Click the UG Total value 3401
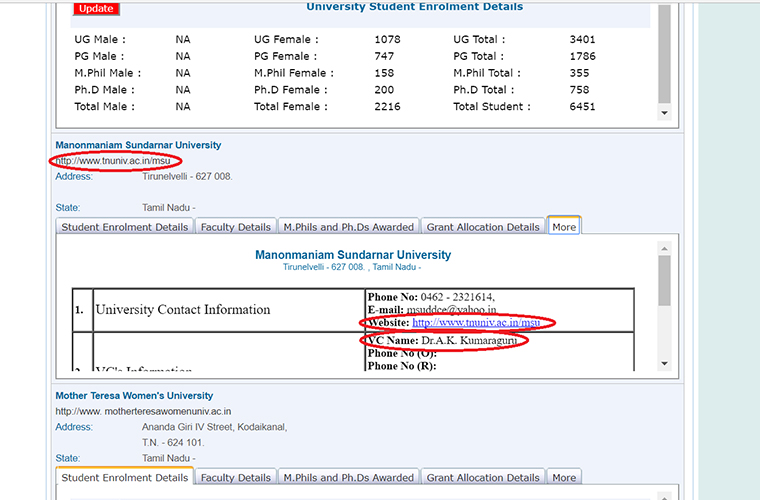This screenshot has width=760, height=500. pyautogui.click(x=582, y=39)
